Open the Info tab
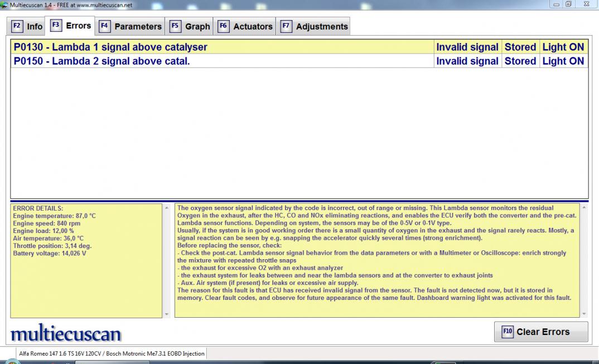This screenshot has width=599, height=364. coord(26,26)
